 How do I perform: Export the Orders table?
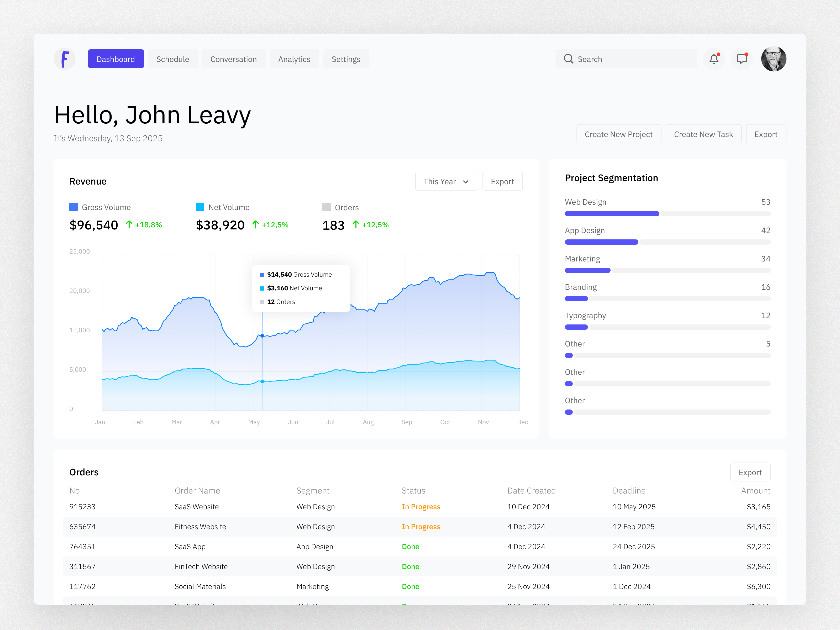750,472
